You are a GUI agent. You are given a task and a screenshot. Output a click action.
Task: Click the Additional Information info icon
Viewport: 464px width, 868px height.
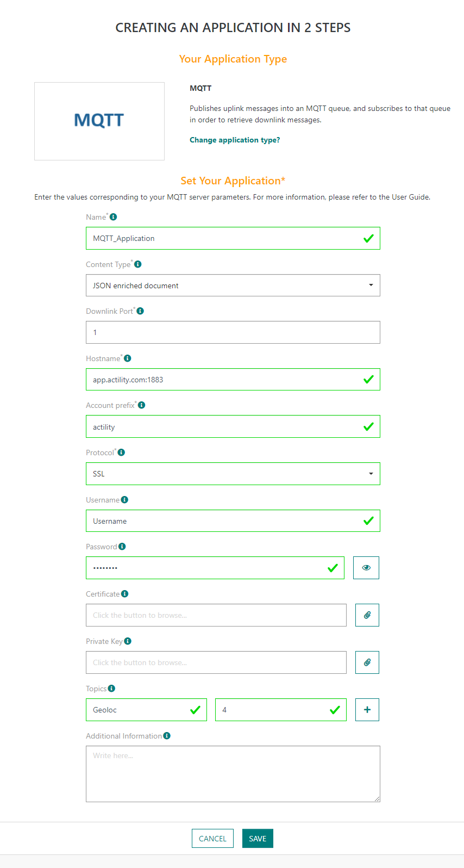point(167,735)
